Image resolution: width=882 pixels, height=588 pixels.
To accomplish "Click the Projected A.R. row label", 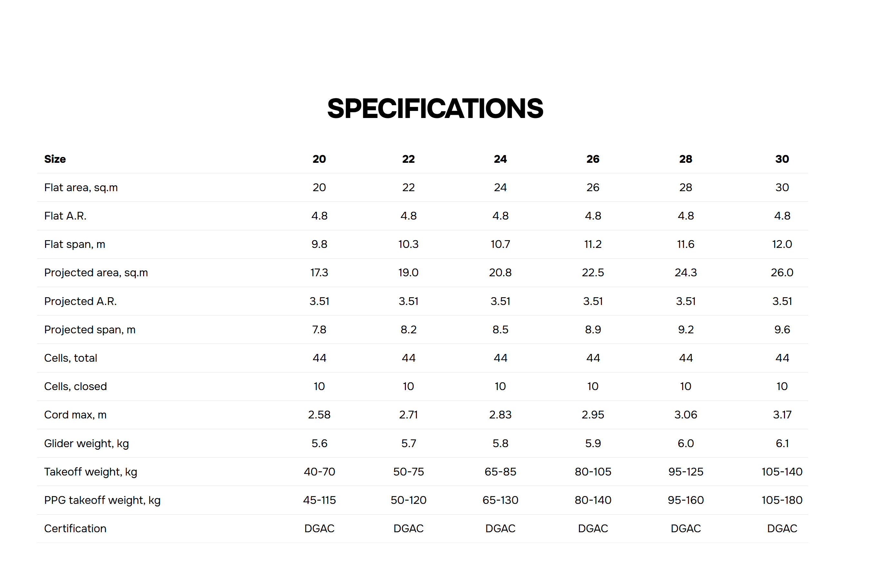I will tap(80, 301).
